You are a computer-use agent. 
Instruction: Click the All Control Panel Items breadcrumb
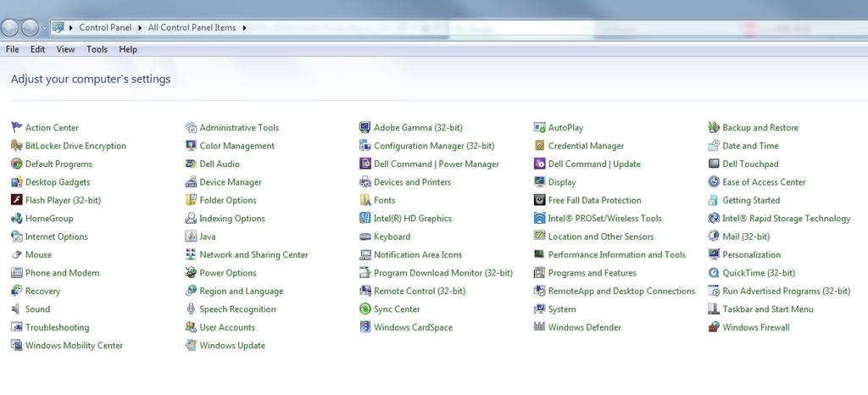tap(192, 28)
